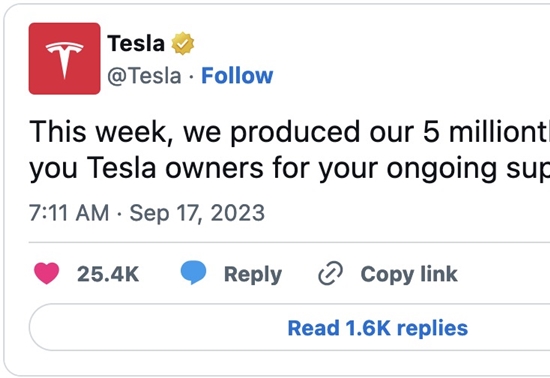Click the checkmark inside the gold badge
The height and width of the screenshot is (378, 550).
182,43
